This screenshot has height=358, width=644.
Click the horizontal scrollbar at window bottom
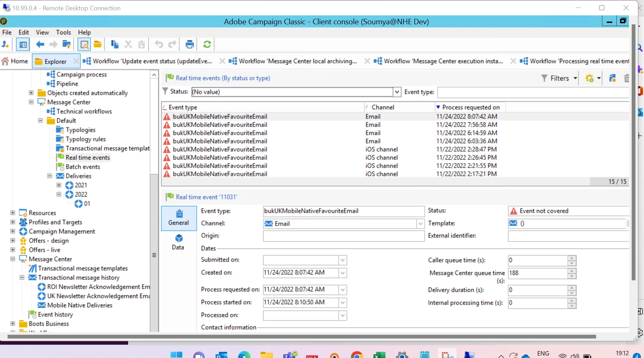click(x=302, y=337)
